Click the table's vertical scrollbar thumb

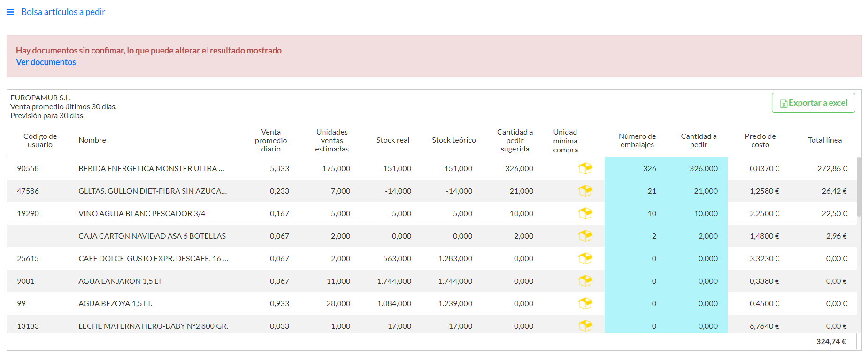tap(859, 187)
